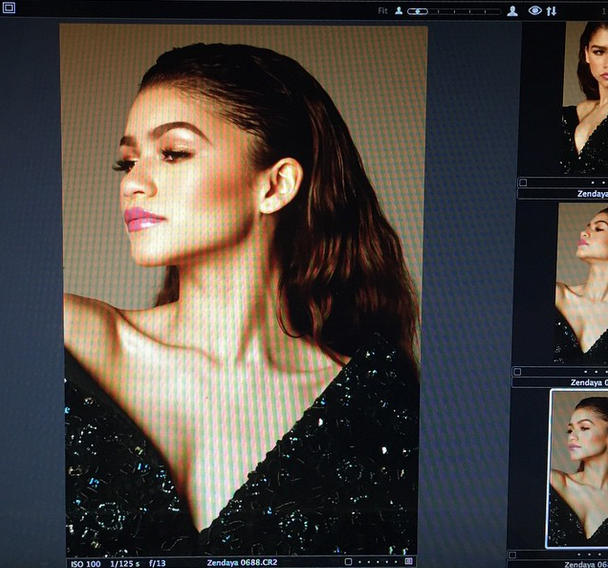Screen dimensions: 608x568
Task: Tick the color tag box under second thumbnail
Action: (518, 371)
